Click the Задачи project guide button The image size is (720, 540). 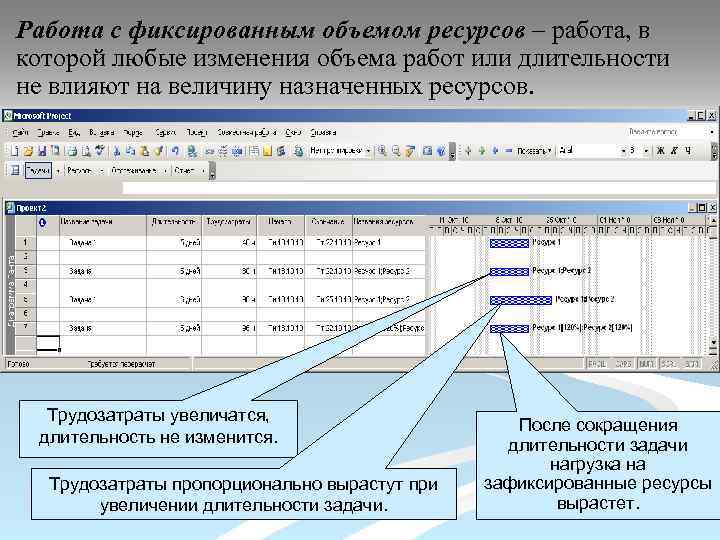click(x=38, y=171)
